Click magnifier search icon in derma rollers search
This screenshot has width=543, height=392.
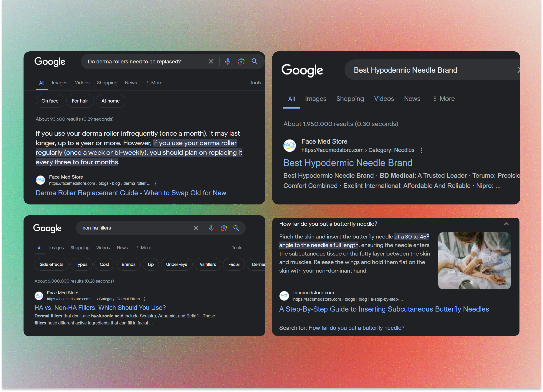pyautogui.click(x=255, y=62)
